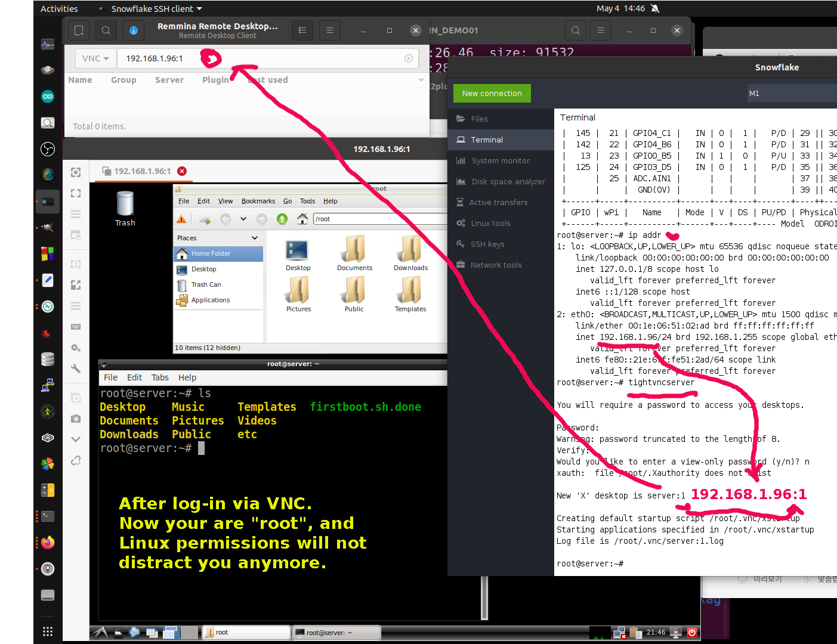
Task: Take a screenshot using the VNC toolbar camera icon
Action: 76,419
